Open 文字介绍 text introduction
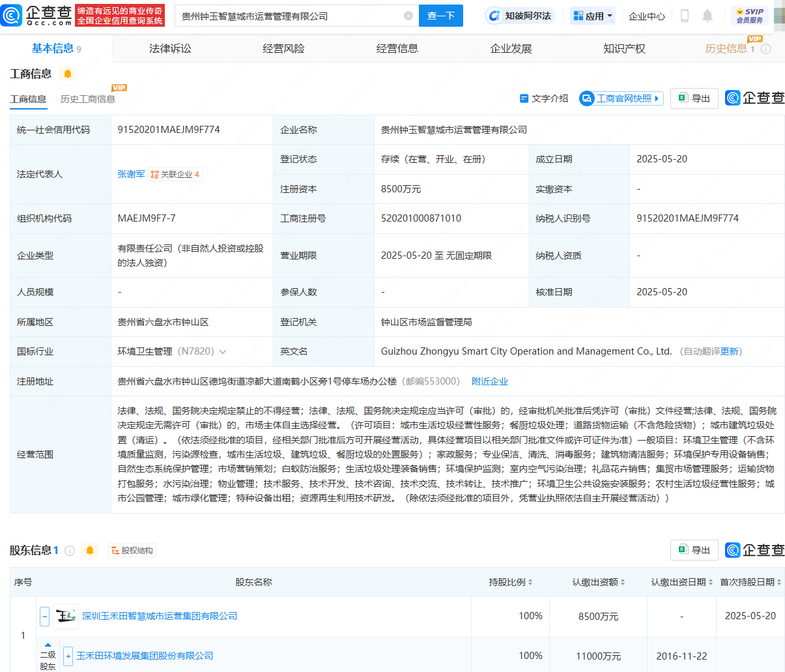Viewport: 785px width, 672px height. pos(544,98)
